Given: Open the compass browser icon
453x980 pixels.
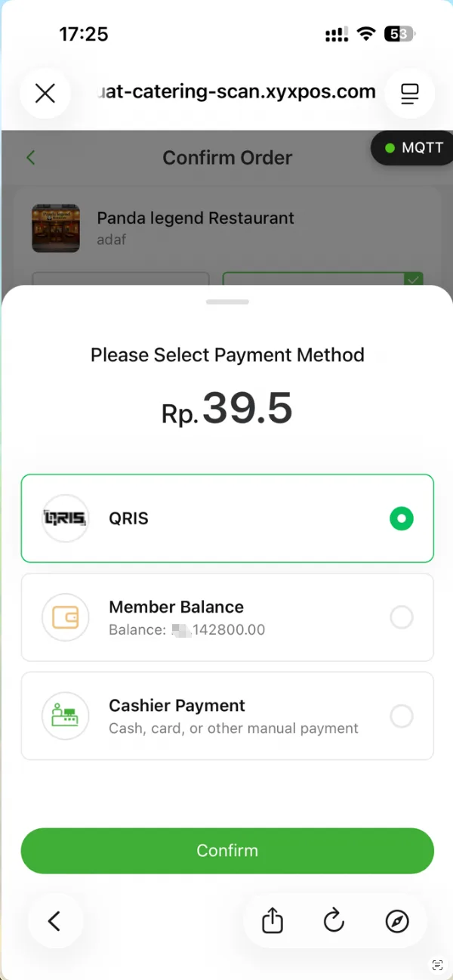Looking at the screenshot, I should click(x=397, y=921).
